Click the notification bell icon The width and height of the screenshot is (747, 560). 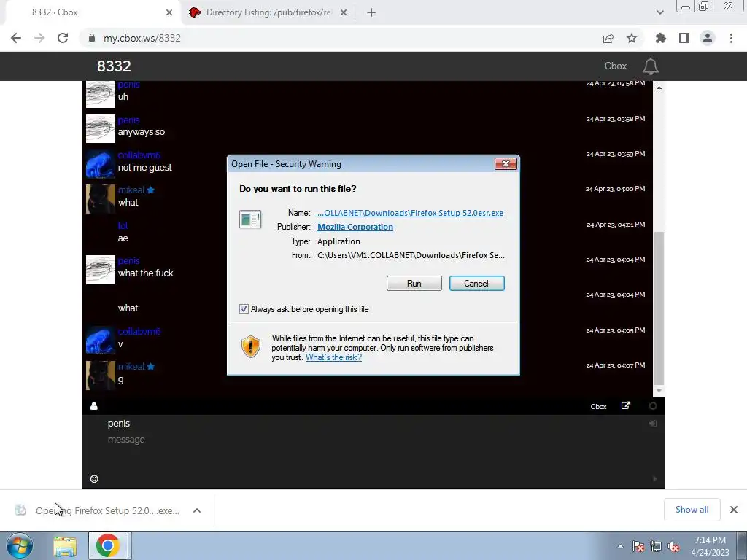pyautogui.click(x=650, y=66)
